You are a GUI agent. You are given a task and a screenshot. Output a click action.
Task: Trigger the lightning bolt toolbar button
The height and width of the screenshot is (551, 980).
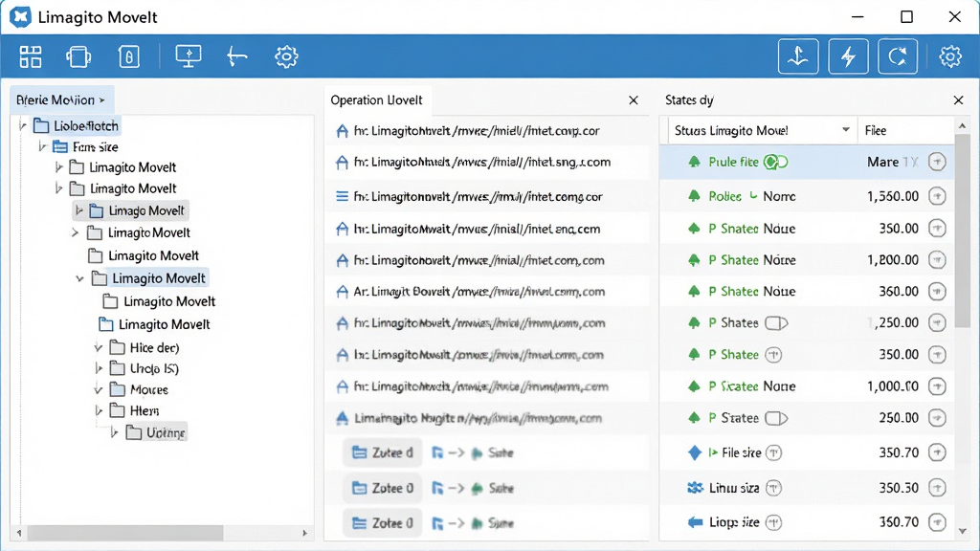(x=848, y=56)
